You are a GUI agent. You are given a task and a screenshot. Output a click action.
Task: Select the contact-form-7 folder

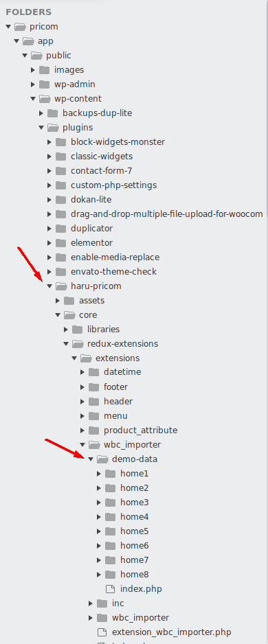tap(101, 170)
